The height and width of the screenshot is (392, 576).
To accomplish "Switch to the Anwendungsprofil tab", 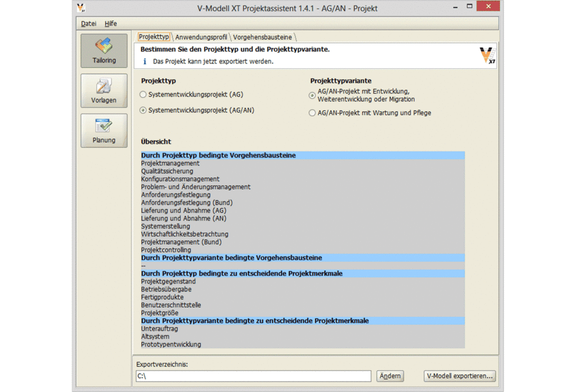I will point(201,37).
